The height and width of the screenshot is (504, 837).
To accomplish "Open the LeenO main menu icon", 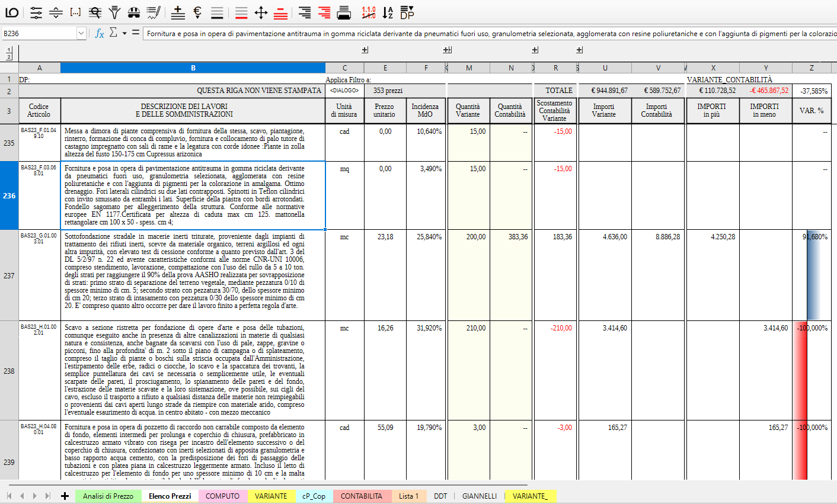I will click(x=12, y=12).
